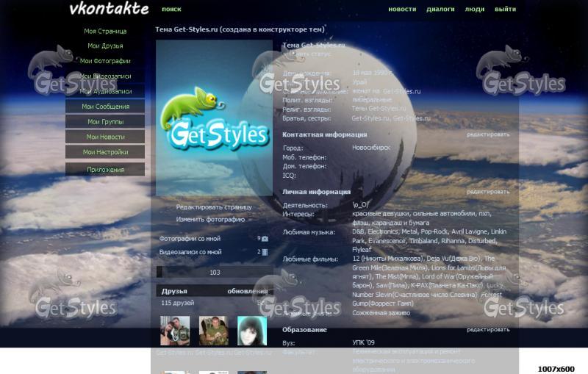Open third friend thumbnail with dark hair
Viewport: 588px width, 374px height.
pos(252,331)
